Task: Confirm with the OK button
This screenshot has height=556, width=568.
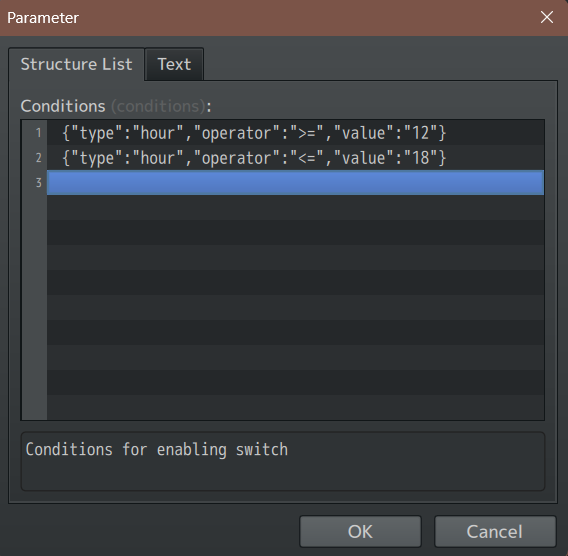Action: (x=360, y=531)
